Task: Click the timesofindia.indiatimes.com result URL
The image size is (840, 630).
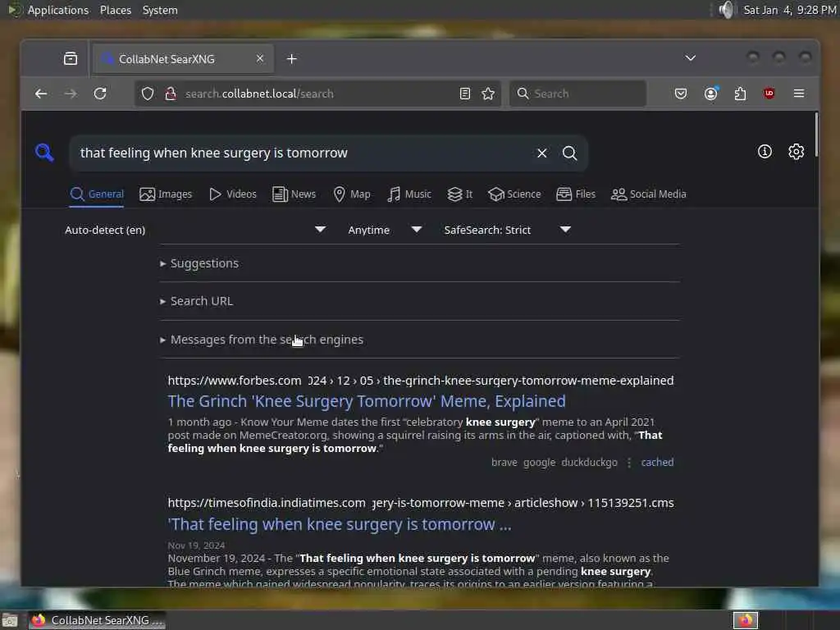Action: (x=421, y=503)
